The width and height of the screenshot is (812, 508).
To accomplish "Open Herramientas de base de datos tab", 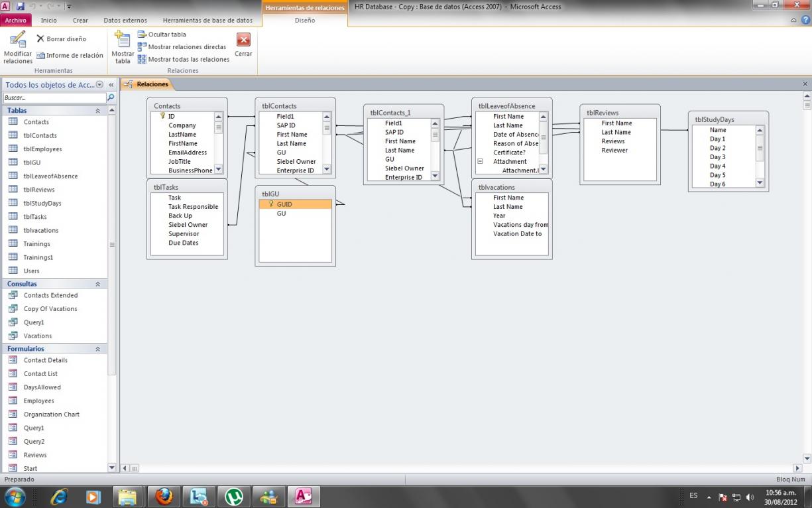I will (207, 21).
